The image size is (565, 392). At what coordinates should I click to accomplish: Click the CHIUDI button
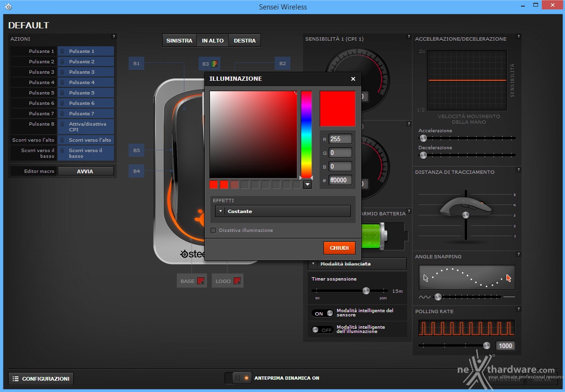pos(339,248)
